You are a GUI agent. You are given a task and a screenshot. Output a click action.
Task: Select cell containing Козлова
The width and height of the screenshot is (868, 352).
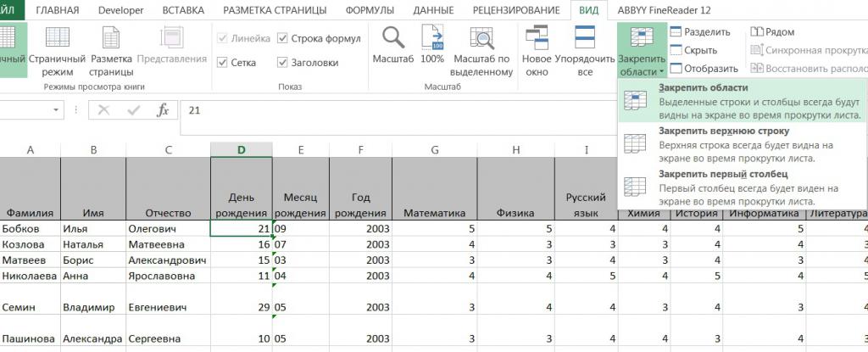click(31, 244)
